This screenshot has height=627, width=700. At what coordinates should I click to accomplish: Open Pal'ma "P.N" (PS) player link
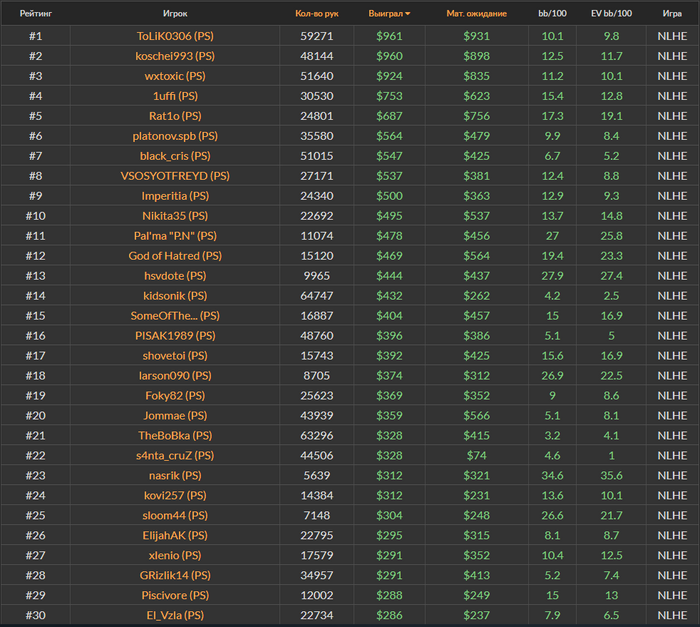coord(175,236)
